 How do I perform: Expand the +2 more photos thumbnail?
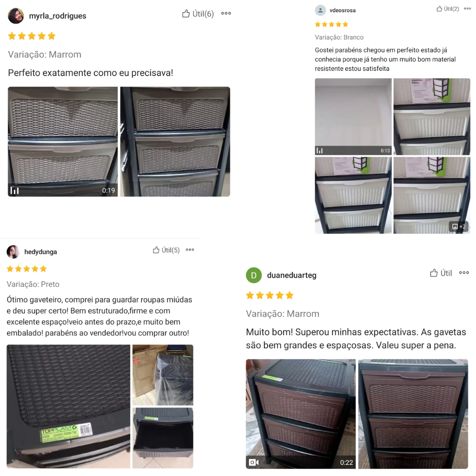click(x=432, y=195)
